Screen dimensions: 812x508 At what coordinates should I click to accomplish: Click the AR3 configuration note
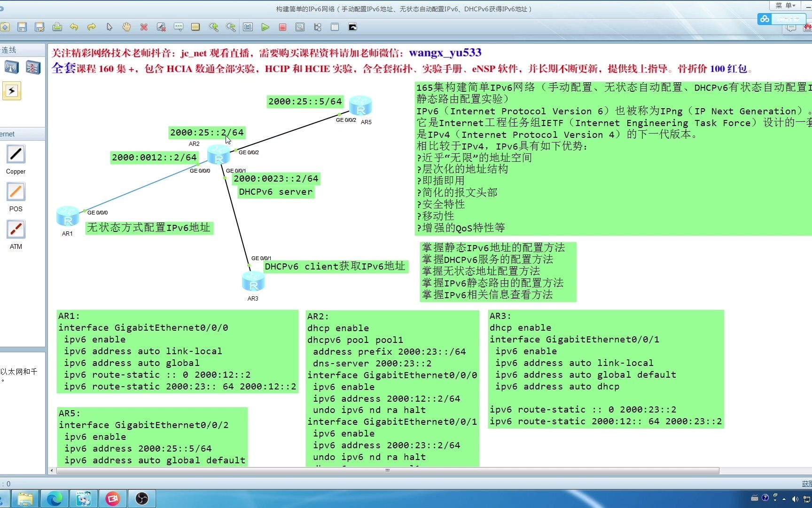606,369
